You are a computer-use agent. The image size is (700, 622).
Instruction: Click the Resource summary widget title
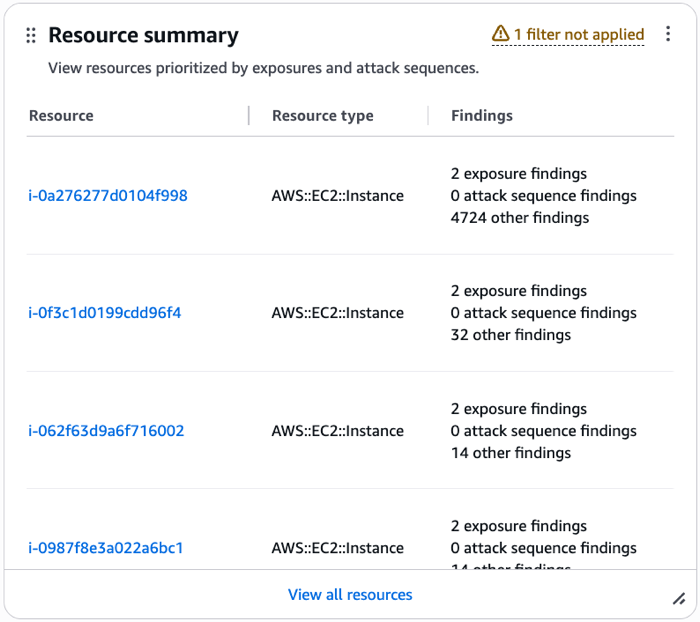(x=143, y=36)
